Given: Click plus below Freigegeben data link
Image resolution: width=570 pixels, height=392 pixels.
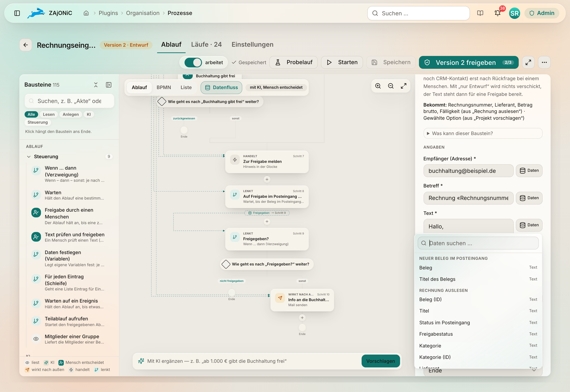Looking at the screenshot, I should (x=267, y=221).
